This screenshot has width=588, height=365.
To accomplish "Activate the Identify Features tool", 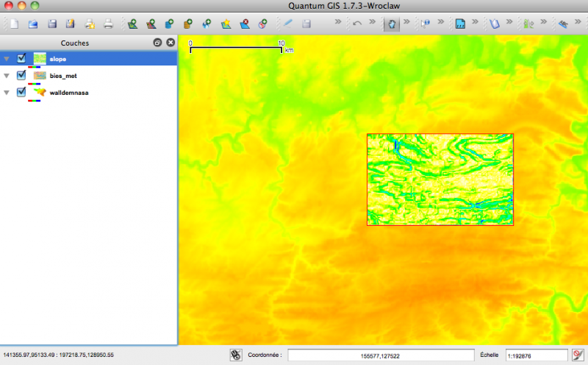I will (x=426, y=24).
